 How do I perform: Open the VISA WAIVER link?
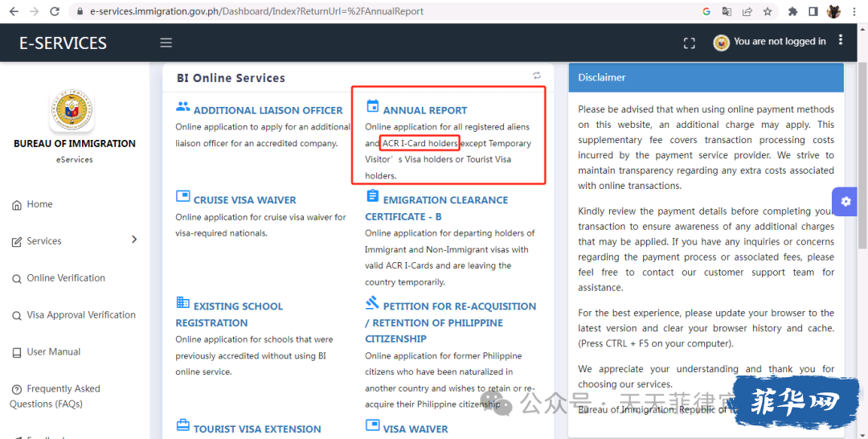416,429
